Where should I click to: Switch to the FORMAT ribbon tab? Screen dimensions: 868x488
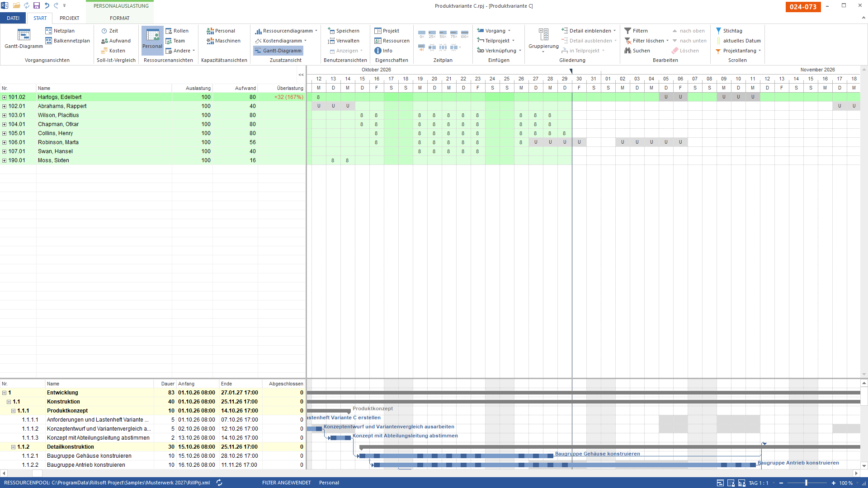click(x=119, y=18)
